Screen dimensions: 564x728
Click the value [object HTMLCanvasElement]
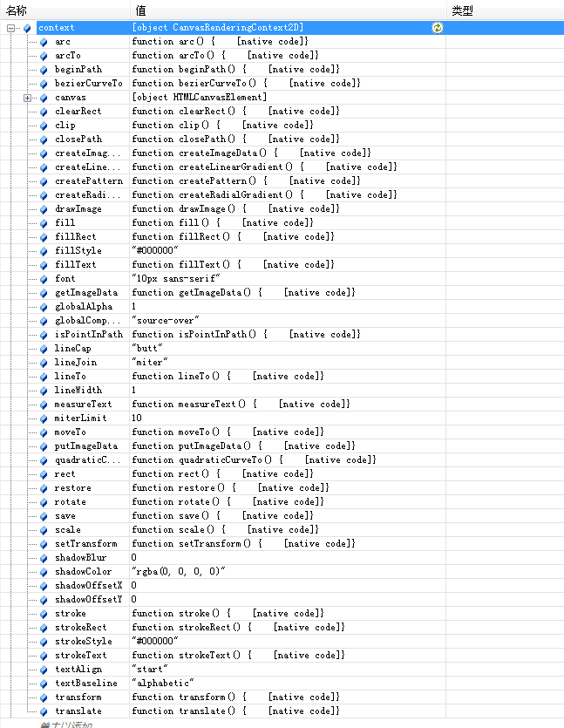[200, 98]
